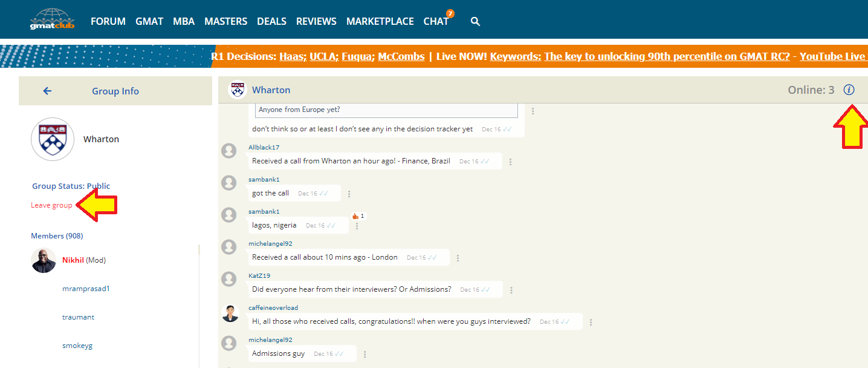Screen dimensions: 868x368
Task: Open message options for KatZ19's question
Action: [511, 290]
